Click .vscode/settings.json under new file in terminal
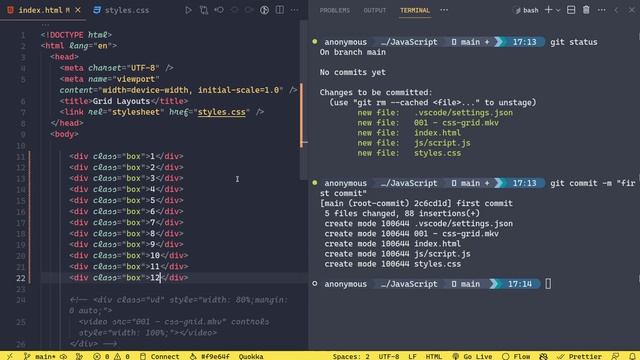640x360 pixels. coord(463,113)
